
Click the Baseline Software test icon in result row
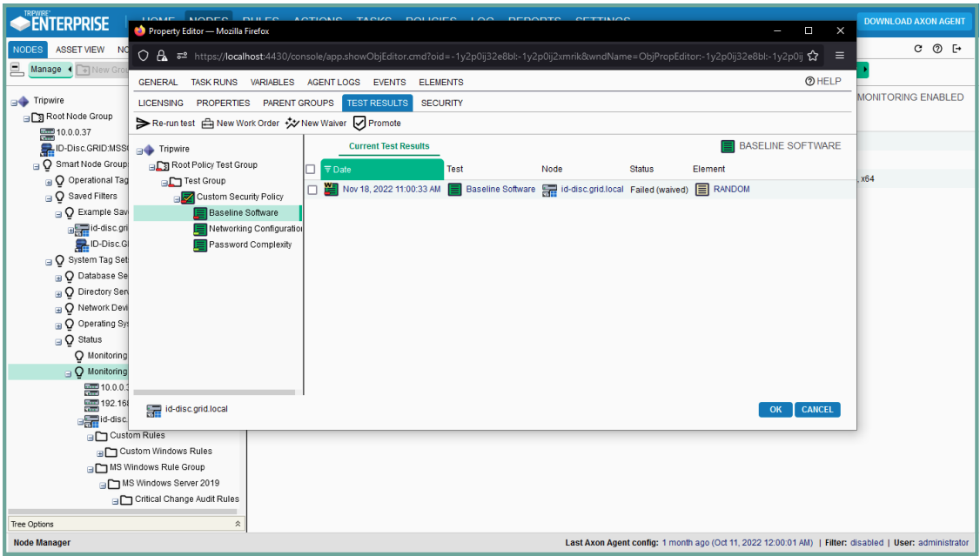(x=455, y=190)
